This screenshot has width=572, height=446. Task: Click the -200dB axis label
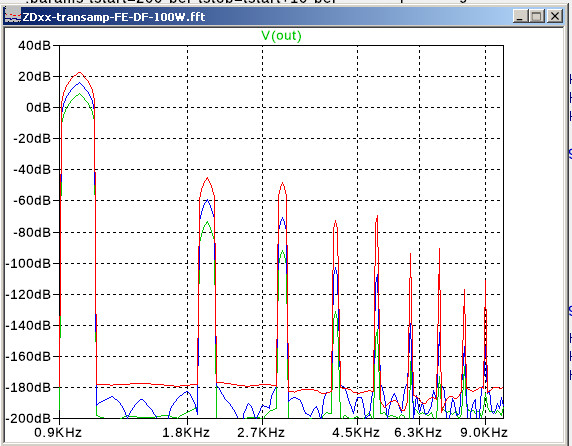tap(28, 418)
